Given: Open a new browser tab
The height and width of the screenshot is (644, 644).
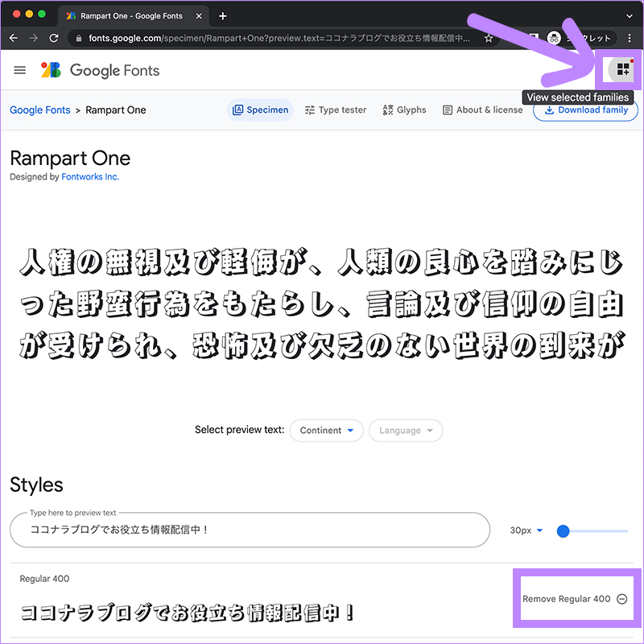Looking at the screenshot, I should coord(223,16).
